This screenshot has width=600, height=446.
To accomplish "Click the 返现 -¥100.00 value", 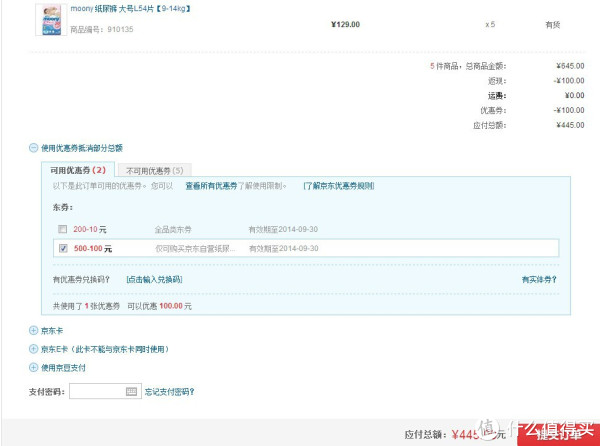I will click(x=569, y=81).
